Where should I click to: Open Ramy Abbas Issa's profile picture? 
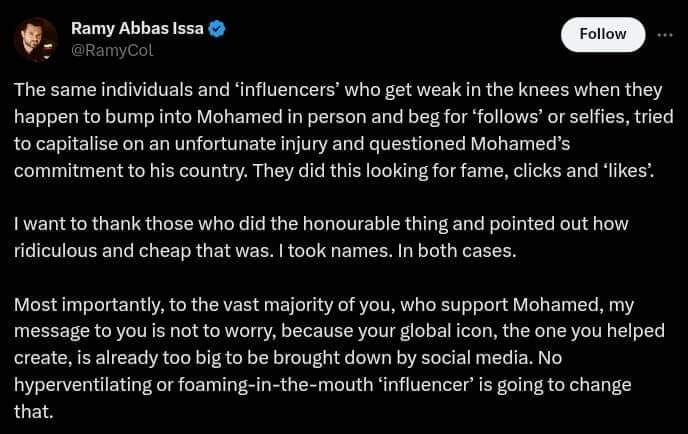pyautogui.click(x=35, y=39)
